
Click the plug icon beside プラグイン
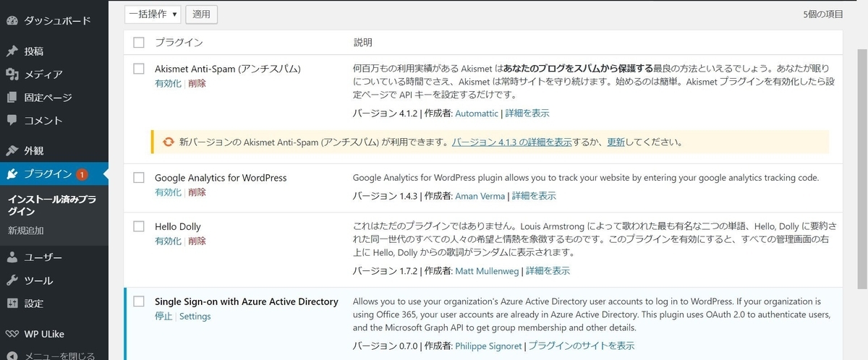pyautogui.click(x=12, y=173)
